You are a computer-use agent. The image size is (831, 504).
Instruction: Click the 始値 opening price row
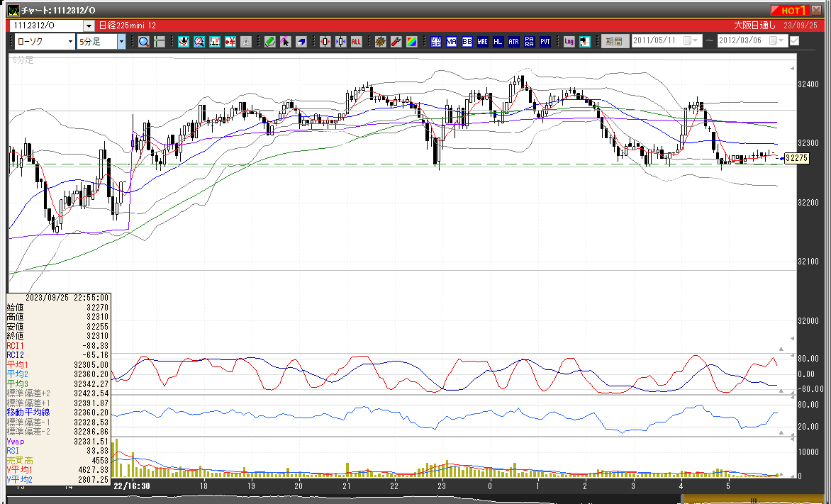coord(57,308)
